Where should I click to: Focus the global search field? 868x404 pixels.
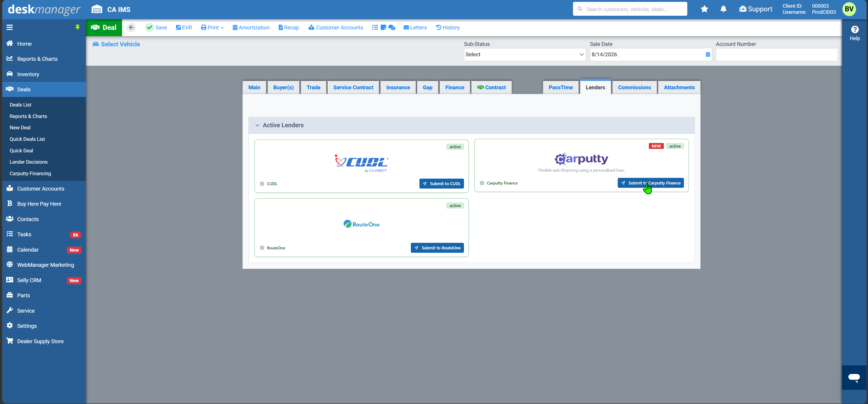630,9
